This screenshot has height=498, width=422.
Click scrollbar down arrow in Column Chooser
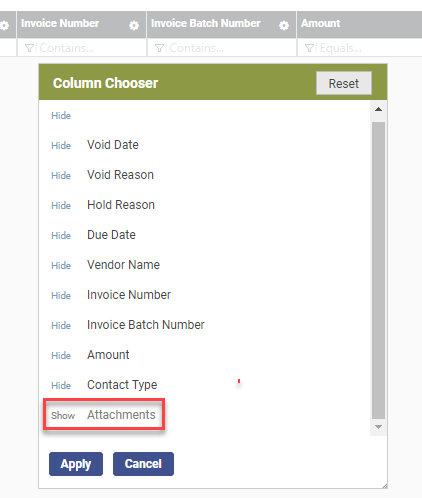point(378,427)
